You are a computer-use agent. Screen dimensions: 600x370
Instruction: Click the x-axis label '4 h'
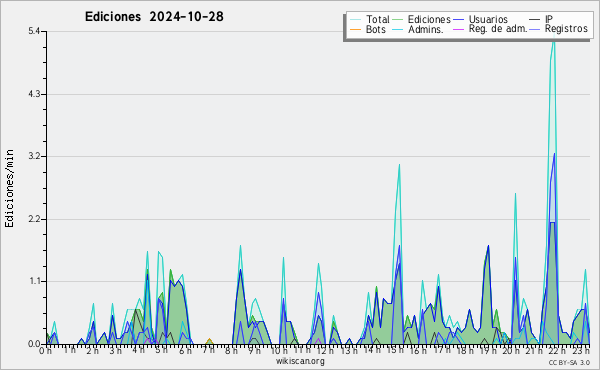point(138,350)
